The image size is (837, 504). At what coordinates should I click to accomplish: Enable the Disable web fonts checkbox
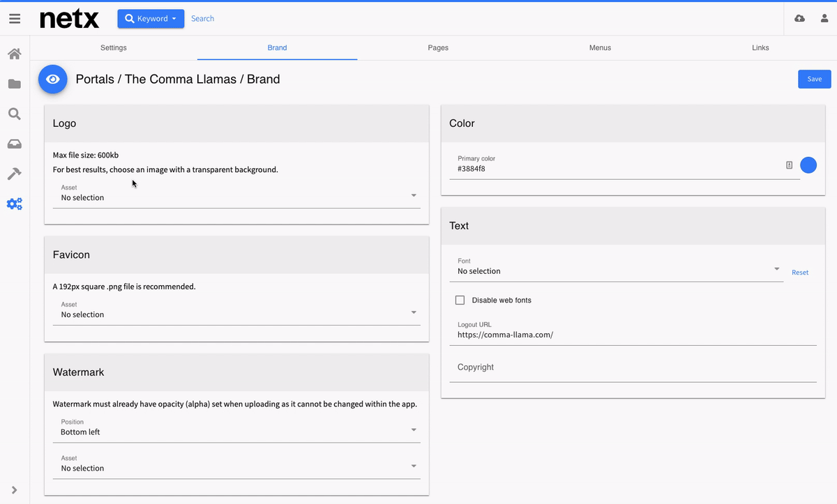(x=460, y=300)
